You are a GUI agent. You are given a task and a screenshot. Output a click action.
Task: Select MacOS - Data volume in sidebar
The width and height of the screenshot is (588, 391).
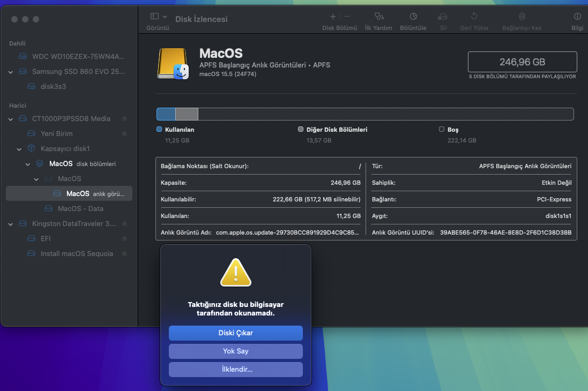(80, 208)
